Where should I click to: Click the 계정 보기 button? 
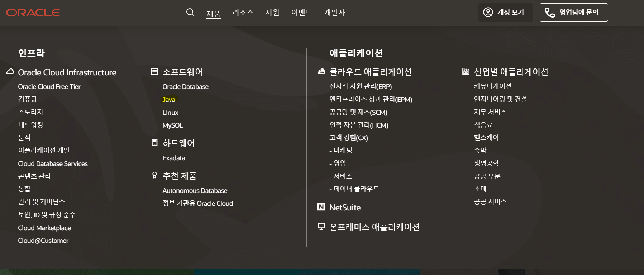coord(505,13)
